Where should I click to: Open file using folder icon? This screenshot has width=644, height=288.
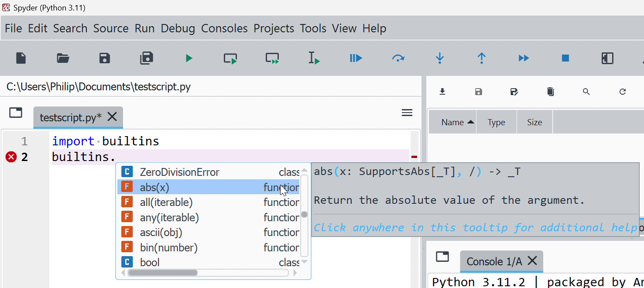[63, 58]
